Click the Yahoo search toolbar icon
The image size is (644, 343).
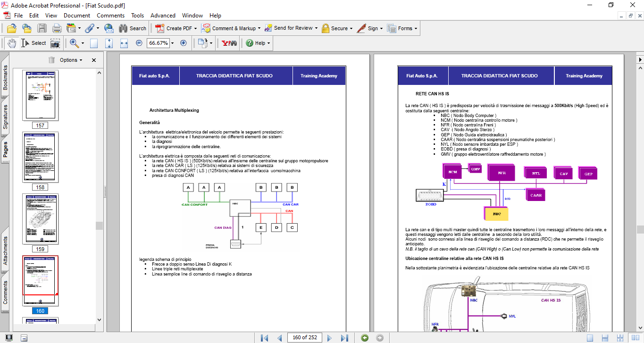(229, 43)
